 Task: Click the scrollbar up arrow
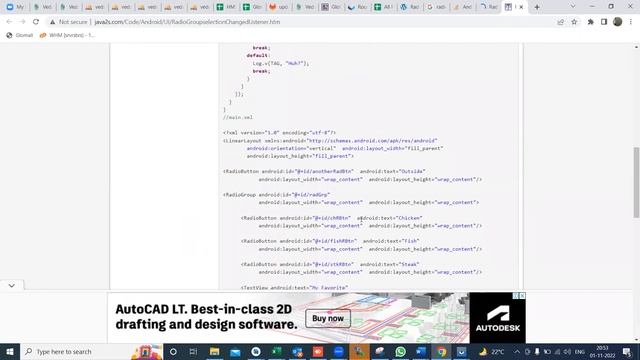[636, 47]
